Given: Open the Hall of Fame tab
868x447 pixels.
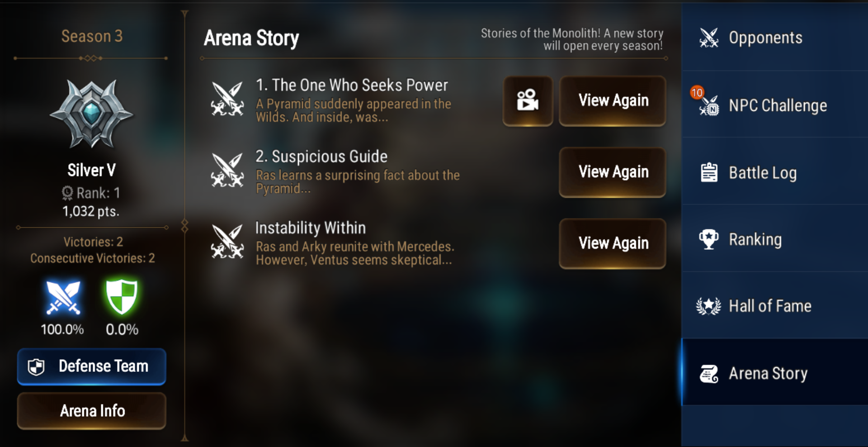Looking at the screenshot, I should point(775,306).
